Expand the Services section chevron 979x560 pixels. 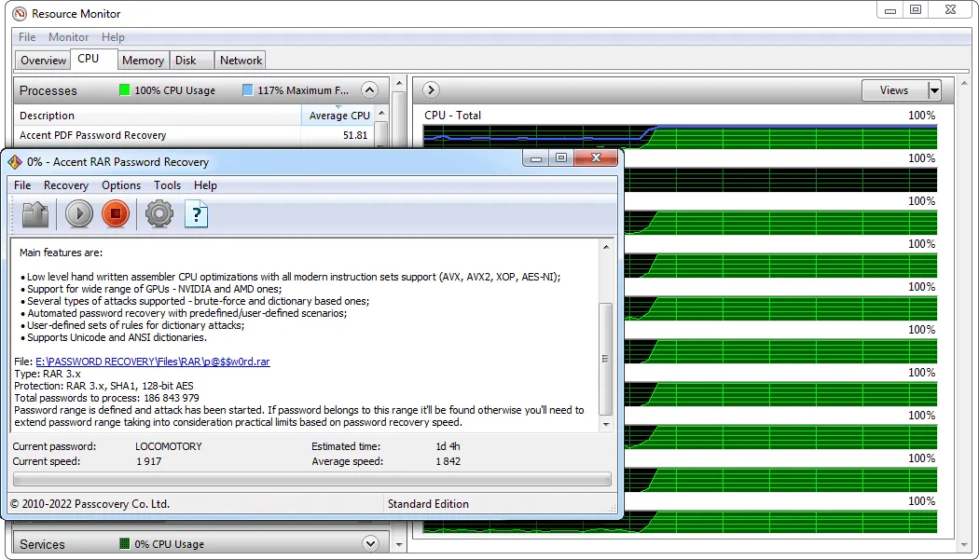click(370, 544)
